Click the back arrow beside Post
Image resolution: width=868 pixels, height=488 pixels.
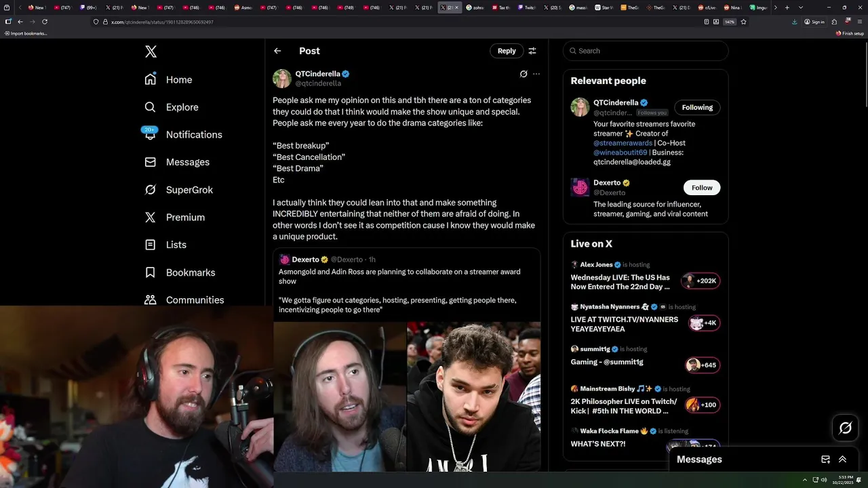(x=277, y=51)
